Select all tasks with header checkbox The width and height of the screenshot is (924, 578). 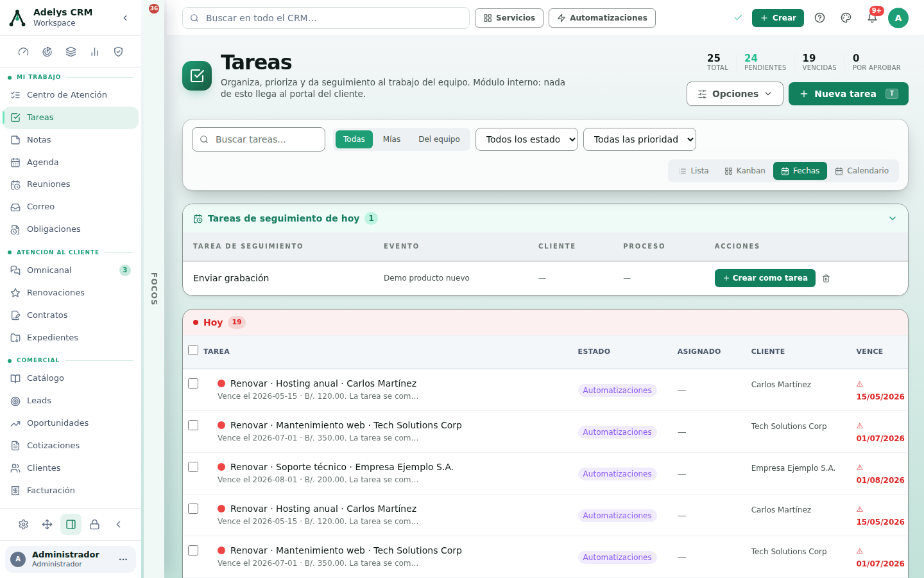tap(193, 350)
